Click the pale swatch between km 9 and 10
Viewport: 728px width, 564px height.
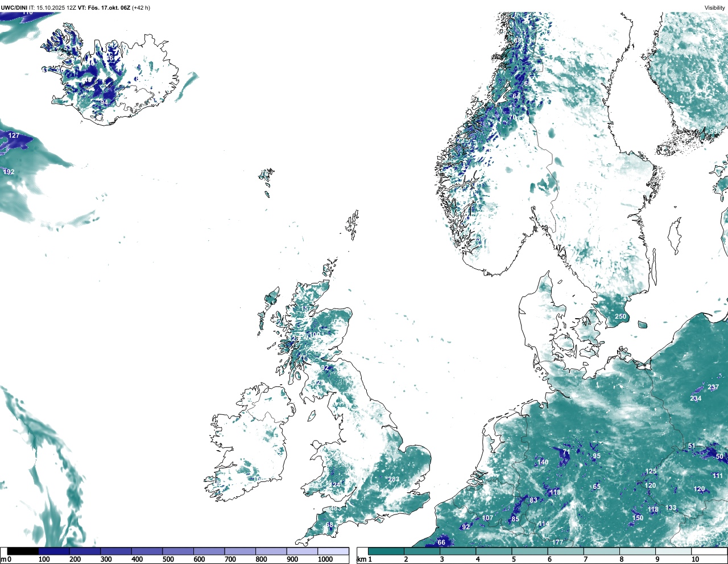[675, 551]
